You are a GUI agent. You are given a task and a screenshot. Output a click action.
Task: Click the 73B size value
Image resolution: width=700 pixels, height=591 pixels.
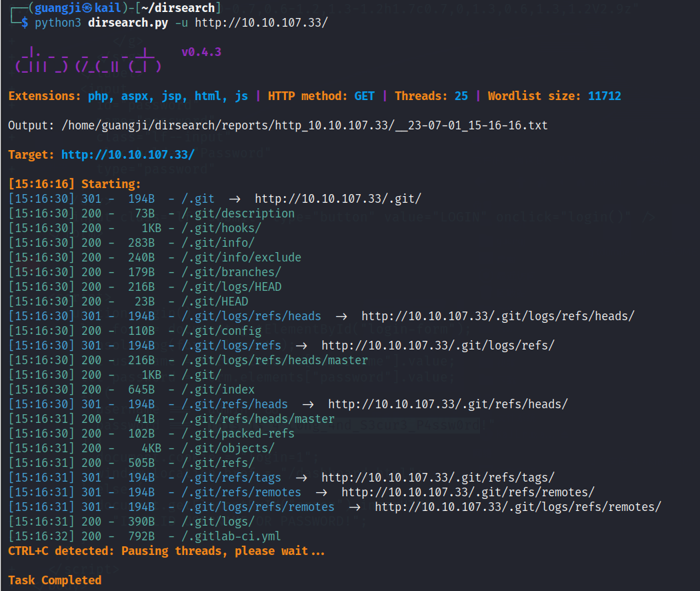click(x=145, y=213)
